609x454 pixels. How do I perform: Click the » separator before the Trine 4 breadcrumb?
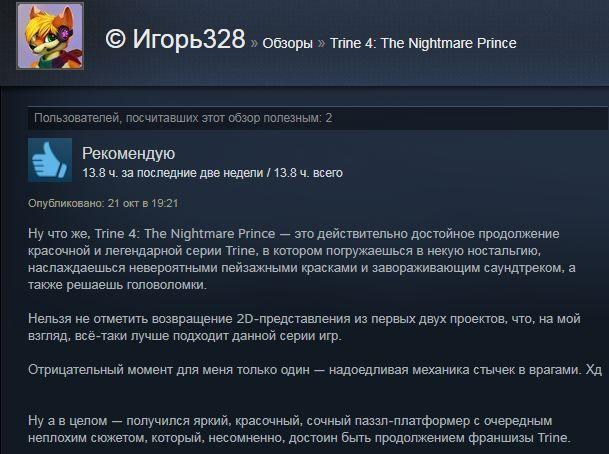tap(321, 43)
